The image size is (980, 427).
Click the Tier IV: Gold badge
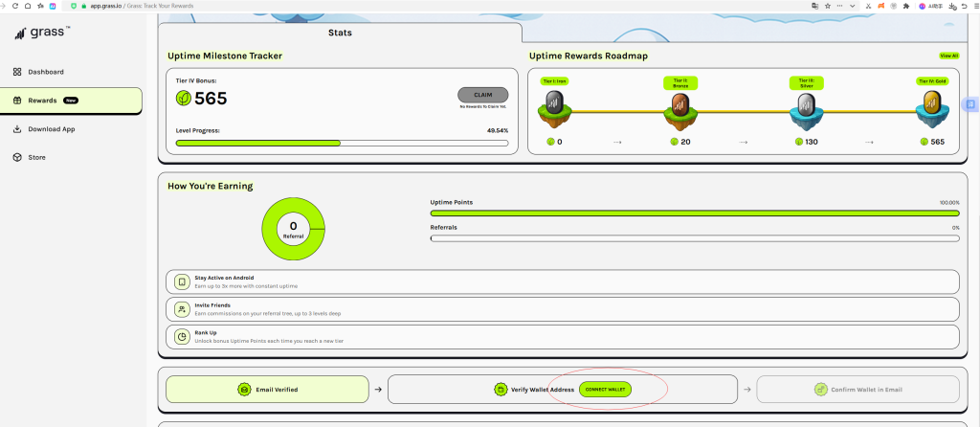932,80
